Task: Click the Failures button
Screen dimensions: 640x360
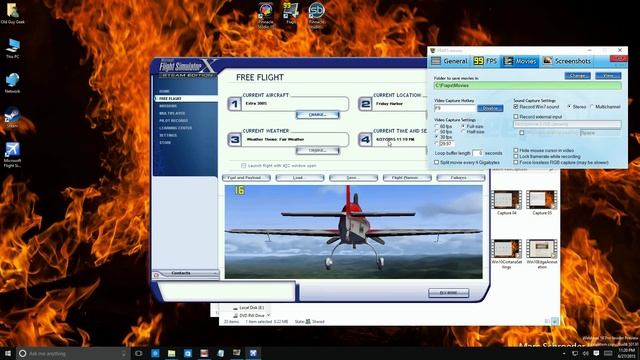Action: point(460,178)
